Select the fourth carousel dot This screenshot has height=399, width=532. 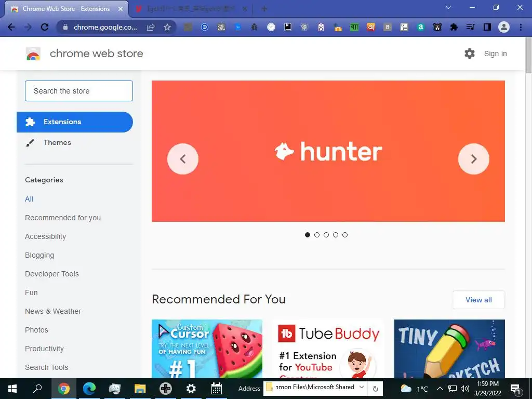coord(336,235)
